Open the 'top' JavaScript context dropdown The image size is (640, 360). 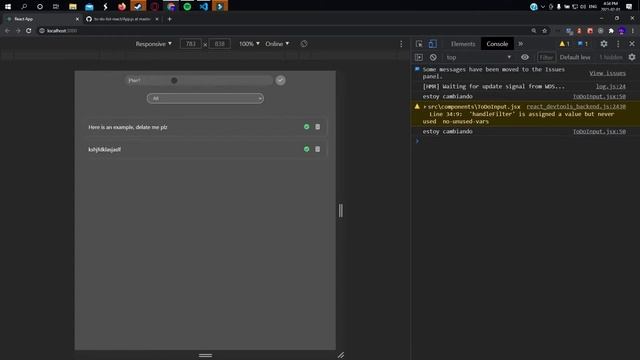[x=478, y=57]
